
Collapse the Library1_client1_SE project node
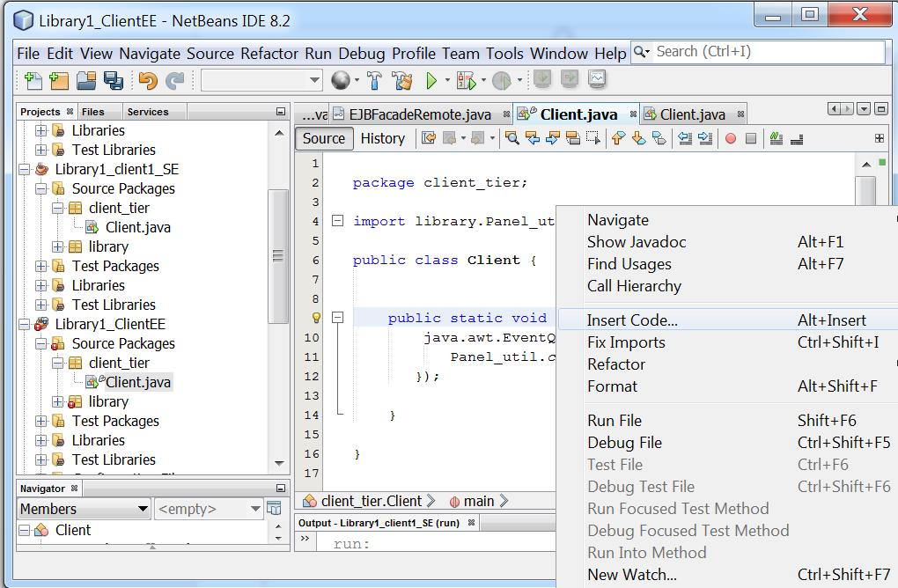pyautogui.click(x=24, y=170)
